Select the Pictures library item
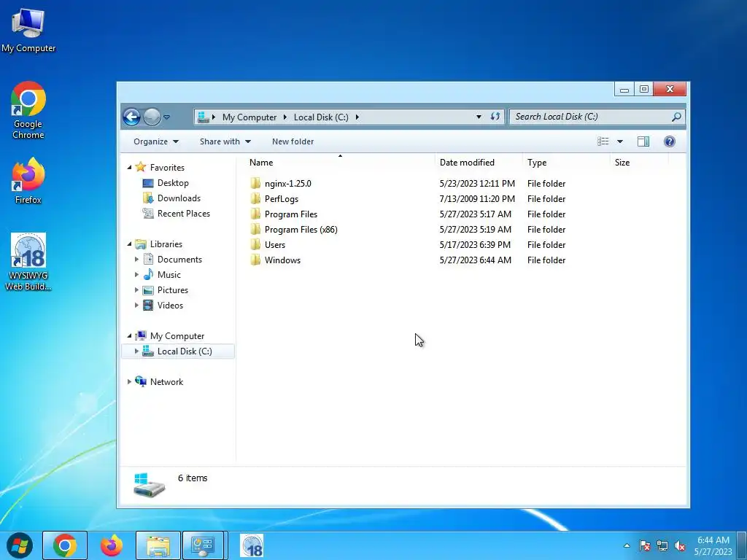 [x=172, y=290]
